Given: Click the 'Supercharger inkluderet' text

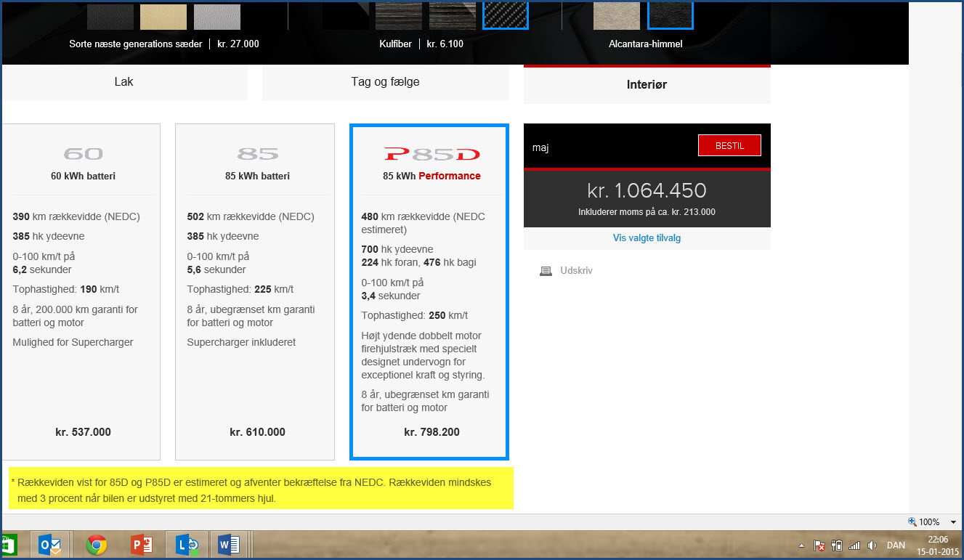Looking at the screenshot, I should click(x=241, y=342).
